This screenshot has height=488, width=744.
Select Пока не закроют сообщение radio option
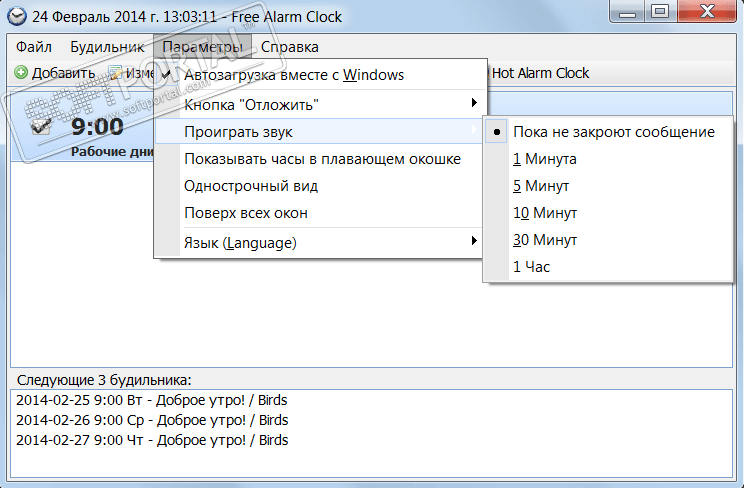pos(608,132)
